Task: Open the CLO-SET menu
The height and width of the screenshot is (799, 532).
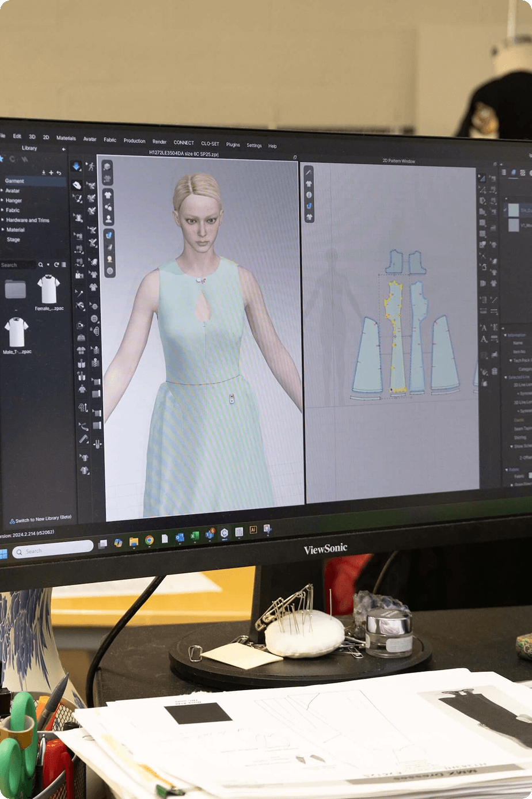Action: coord(210,143)
